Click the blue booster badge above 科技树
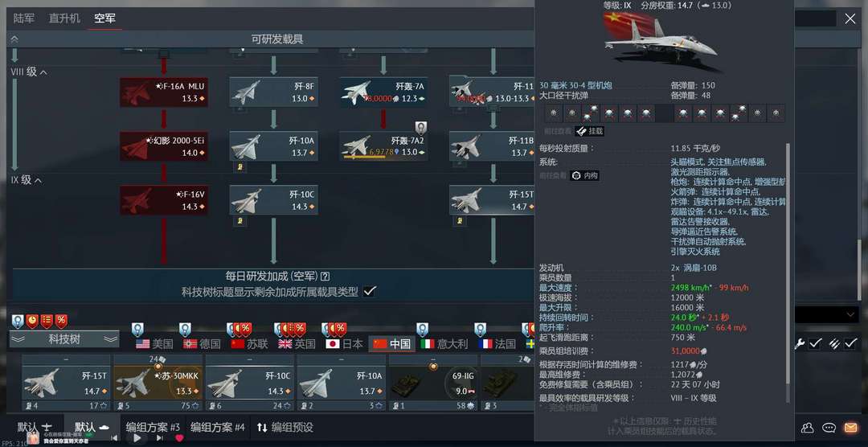 pos(18,321)
